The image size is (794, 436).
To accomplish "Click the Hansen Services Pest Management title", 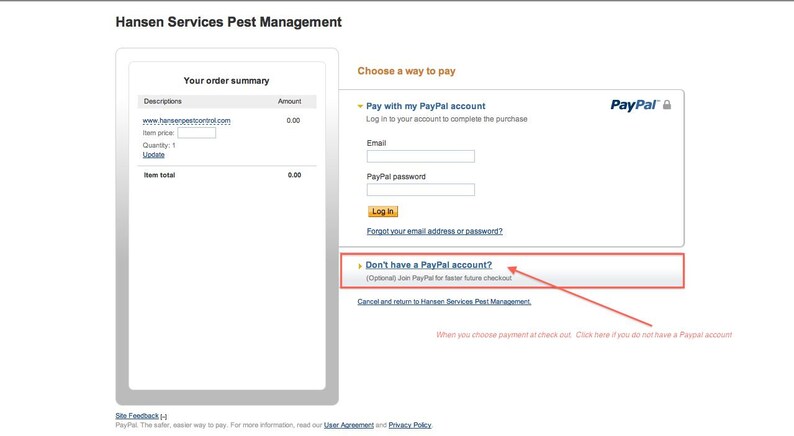I will pos(228,22).
